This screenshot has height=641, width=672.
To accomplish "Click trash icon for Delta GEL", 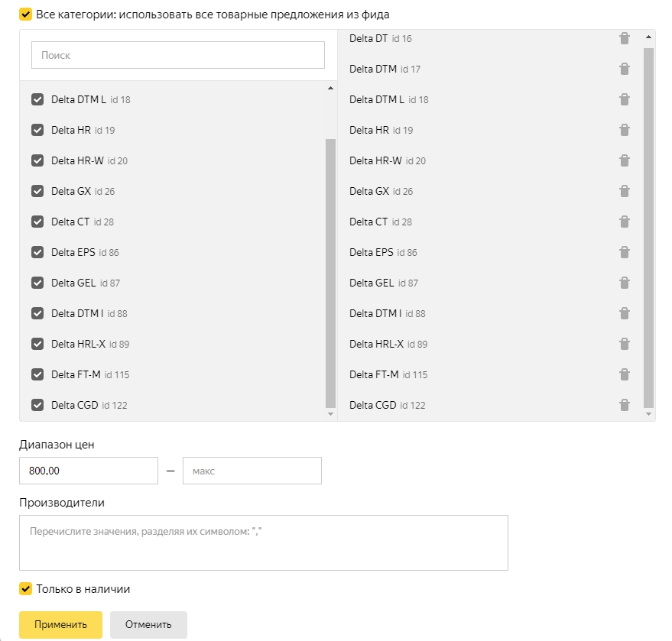I will pos(625,283).
